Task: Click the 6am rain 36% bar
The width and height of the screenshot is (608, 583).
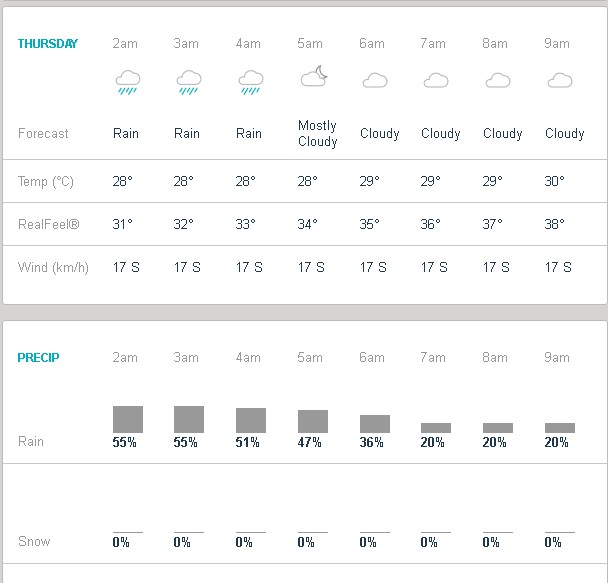Action: (x=375, y=424)
